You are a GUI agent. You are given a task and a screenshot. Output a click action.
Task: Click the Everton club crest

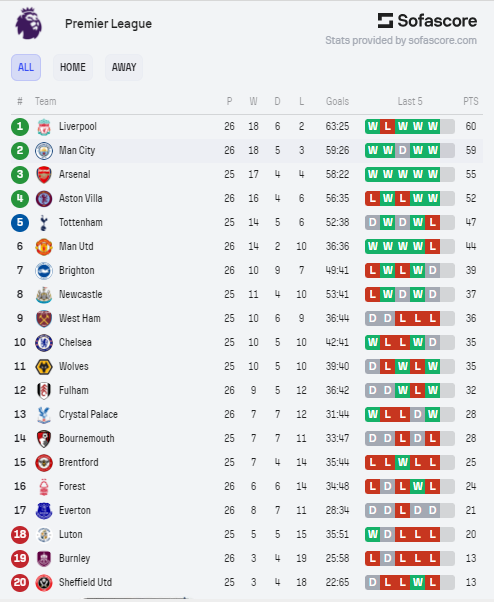click(x=44, y=511)
